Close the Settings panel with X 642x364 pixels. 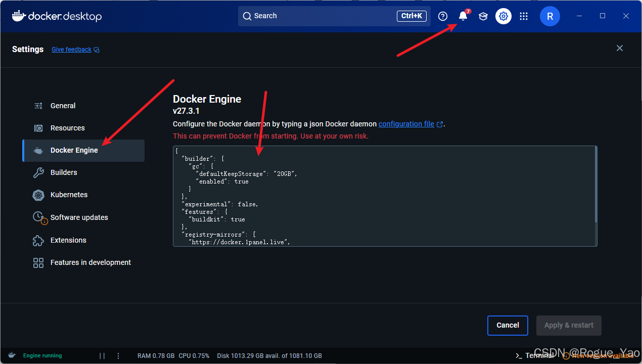pyautogui.click(x=620, y=48)
